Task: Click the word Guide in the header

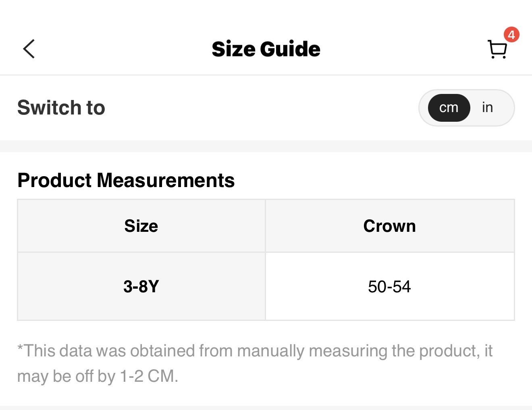Action: point(290,49)
